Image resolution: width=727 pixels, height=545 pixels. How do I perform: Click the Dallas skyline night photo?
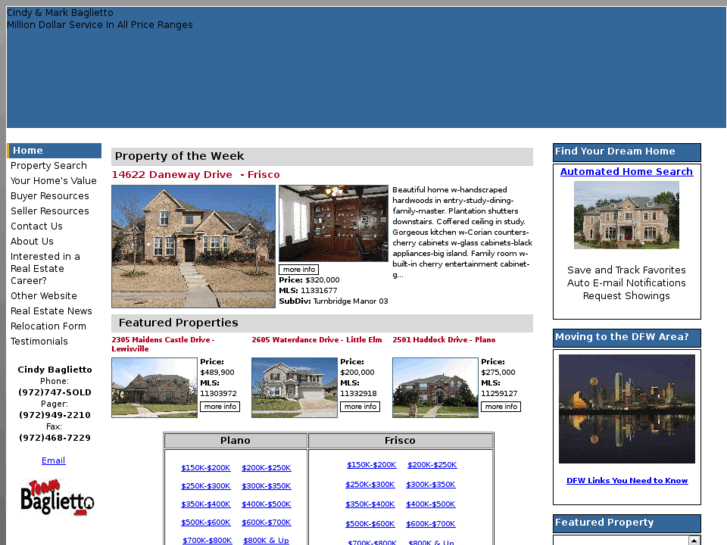(627, 409)
